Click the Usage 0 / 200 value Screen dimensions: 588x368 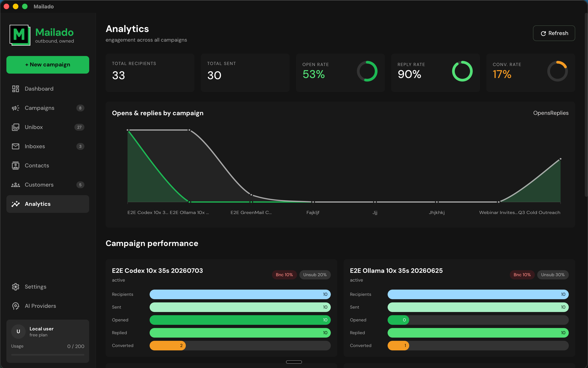(x=76, y=346)
